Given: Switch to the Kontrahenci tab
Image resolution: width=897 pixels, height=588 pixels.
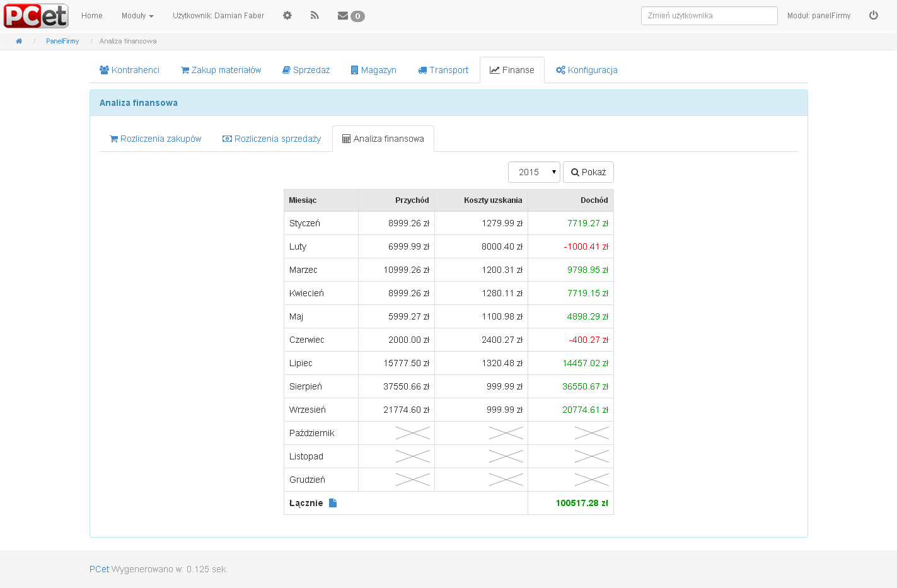Looking at the screenshot, I should click(129, 70).
